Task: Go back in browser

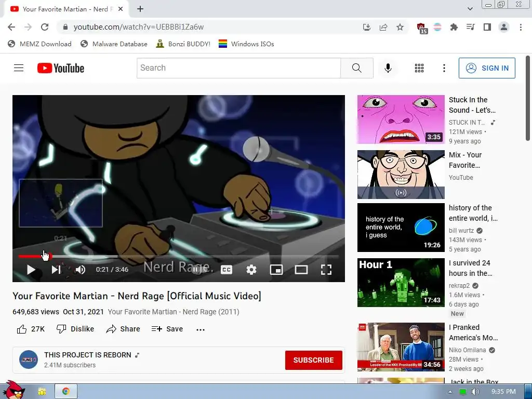Action: [x=11, y=27]
